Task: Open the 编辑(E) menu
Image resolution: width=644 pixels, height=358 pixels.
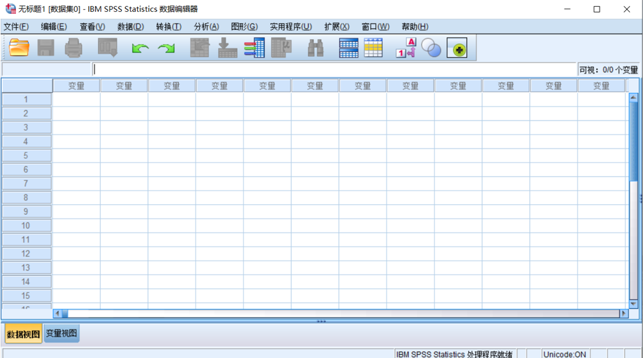Action: click(54, 27)
